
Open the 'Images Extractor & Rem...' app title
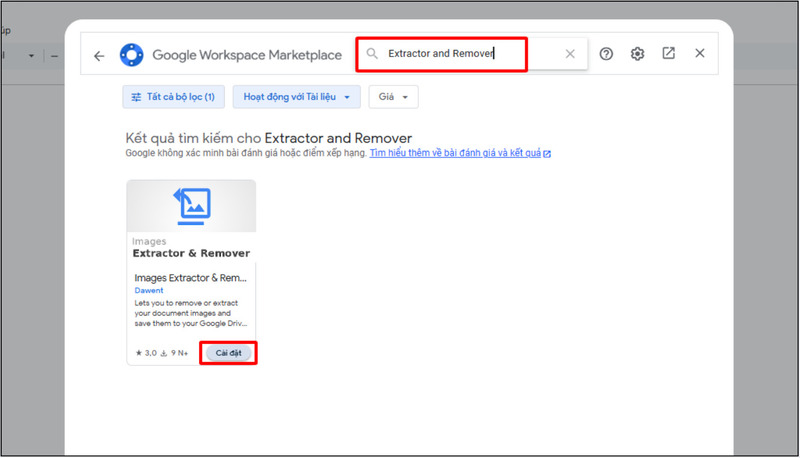190,277
